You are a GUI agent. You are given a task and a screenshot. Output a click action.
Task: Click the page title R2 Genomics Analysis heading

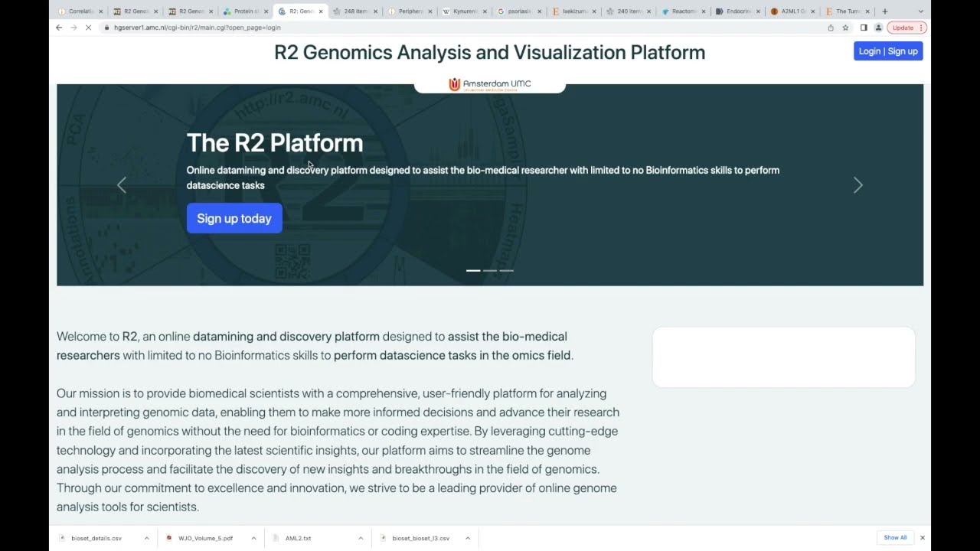click(x=490, y=52)
